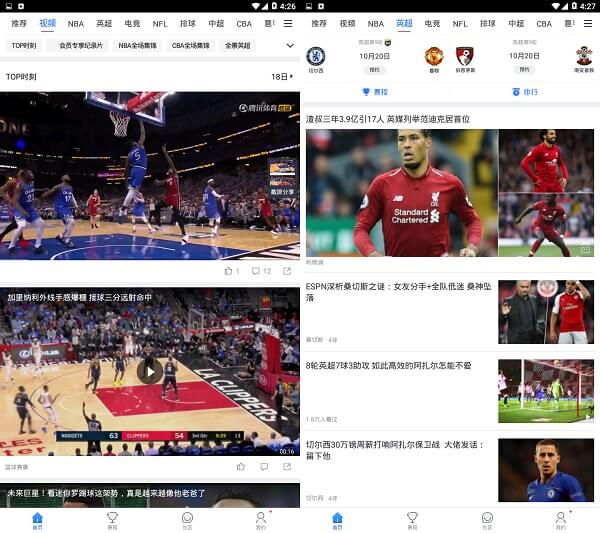Select the 视频 tab on the 视频 screen
This screenshot has height=533, width=600.
48,24
